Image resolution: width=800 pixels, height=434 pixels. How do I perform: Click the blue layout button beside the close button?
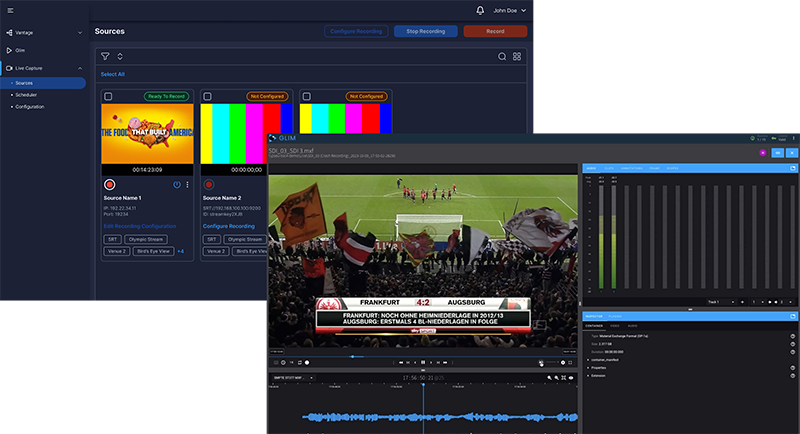coord(778,152)
